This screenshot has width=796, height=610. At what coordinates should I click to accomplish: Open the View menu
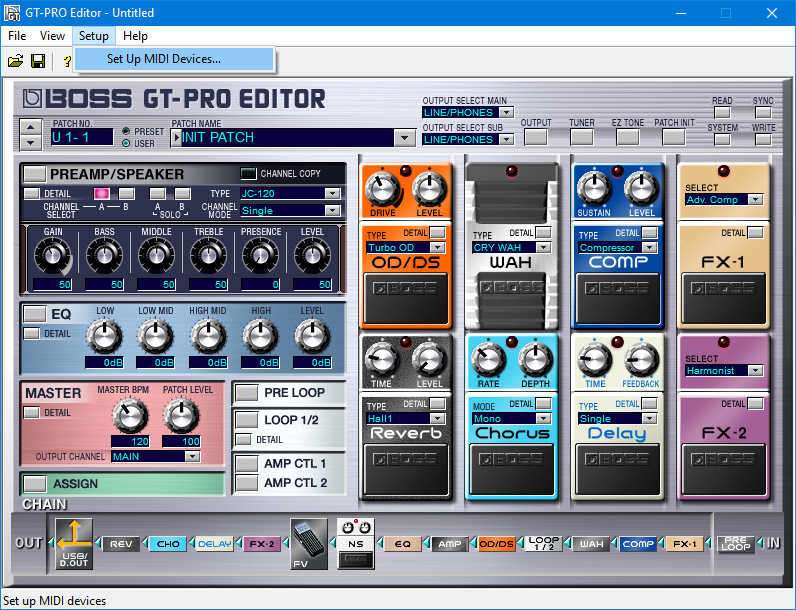coord(52,36)
